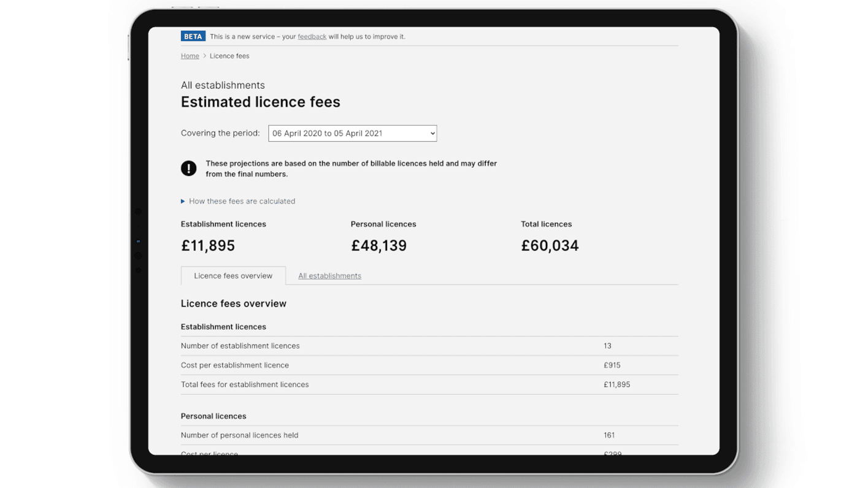The image size is (868, 488).
Task: Click the 'Estimated licence fees' heading
Action: [261, 102]
